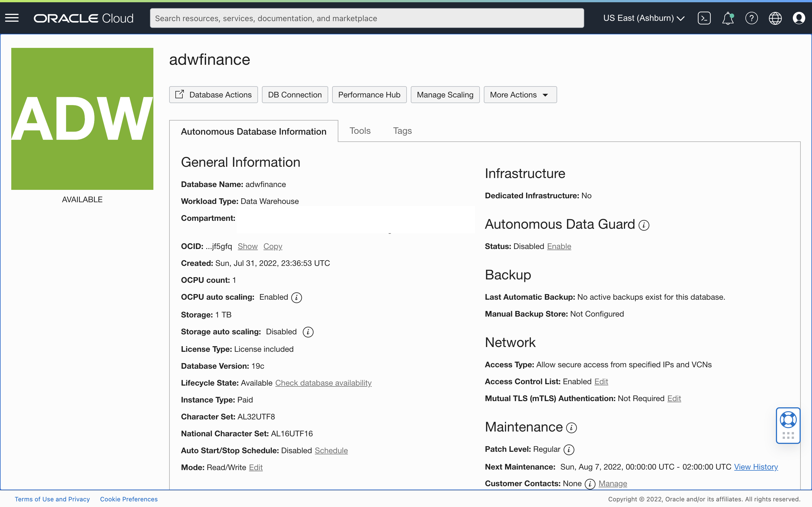The width and height of the screenshot is (812, 507).
Task: Open the language globe icon
Action: point(775,18)
